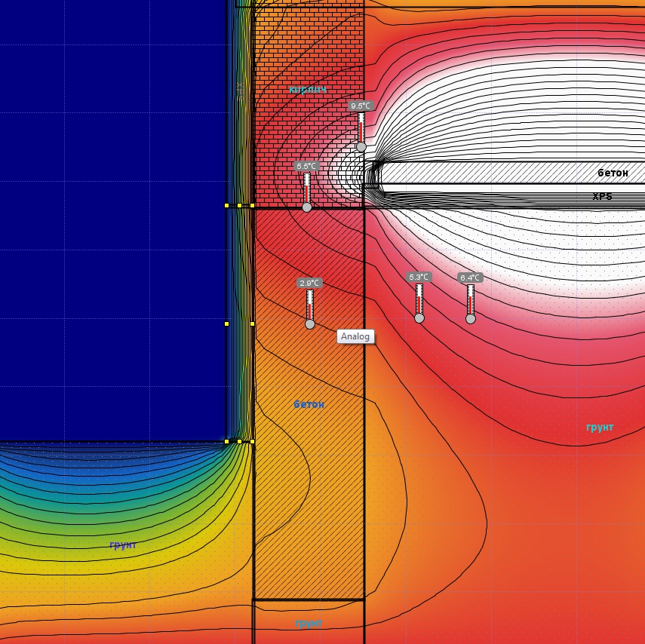
Task: Click top-right yellow selection handle of insulation strip
Action: click(x=252, y=206)
